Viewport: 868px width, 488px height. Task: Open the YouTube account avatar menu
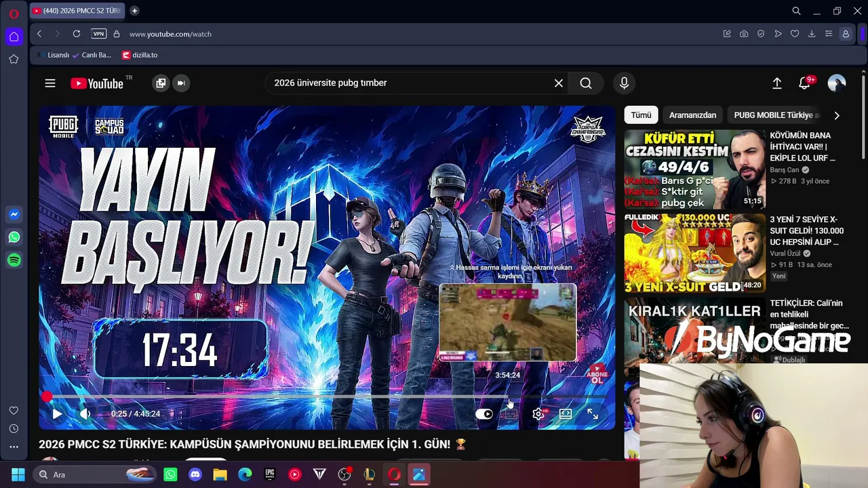click(837, 83)
